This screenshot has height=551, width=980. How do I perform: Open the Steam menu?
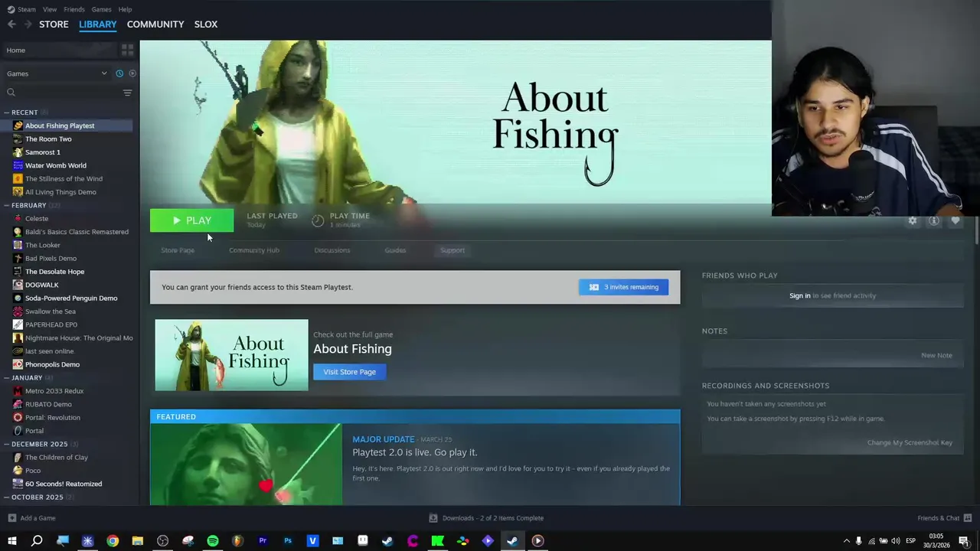pos(27,9)
